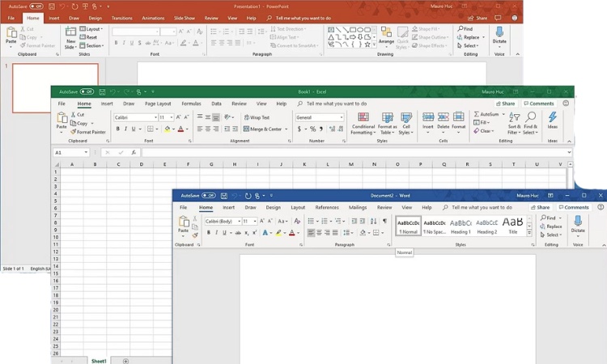Open the Excel Name Box dropdown at A1
The height and width of the screenshot is (364, 607).
point(86,152)
